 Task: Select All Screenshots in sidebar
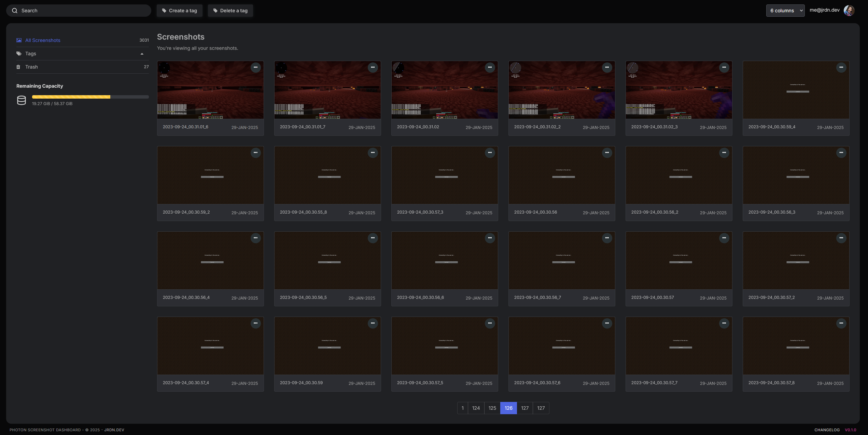pos(43,40)
